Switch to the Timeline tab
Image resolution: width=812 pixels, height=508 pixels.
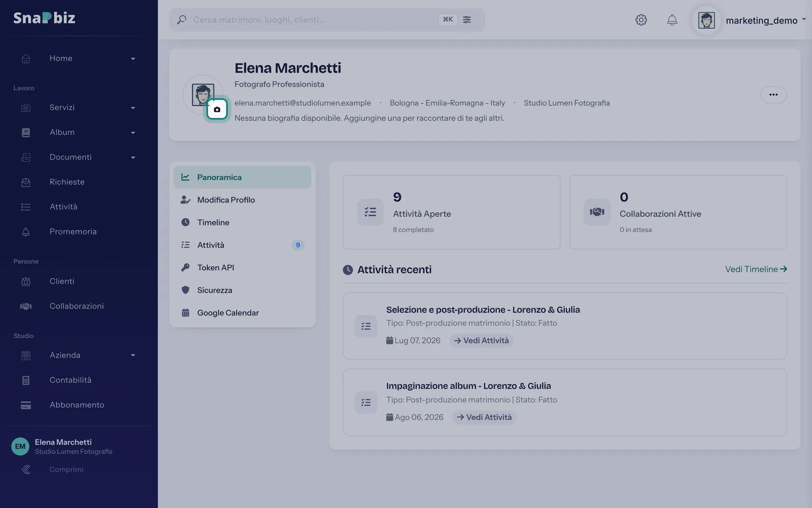(x=242, y=223)
